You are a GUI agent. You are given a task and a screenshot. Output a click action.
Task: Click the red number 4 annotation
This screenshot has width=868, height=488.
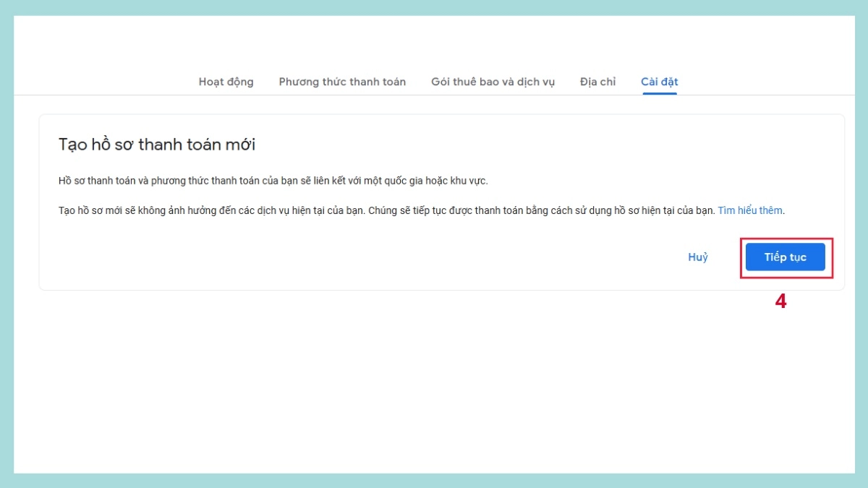click(780, 301)
